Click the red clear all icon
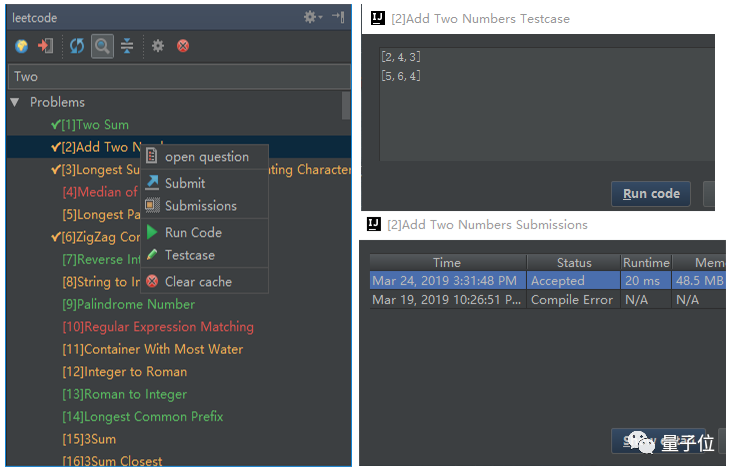Image resolution: width=739 pixels, height=476 pixels. (x=183, y=46)
